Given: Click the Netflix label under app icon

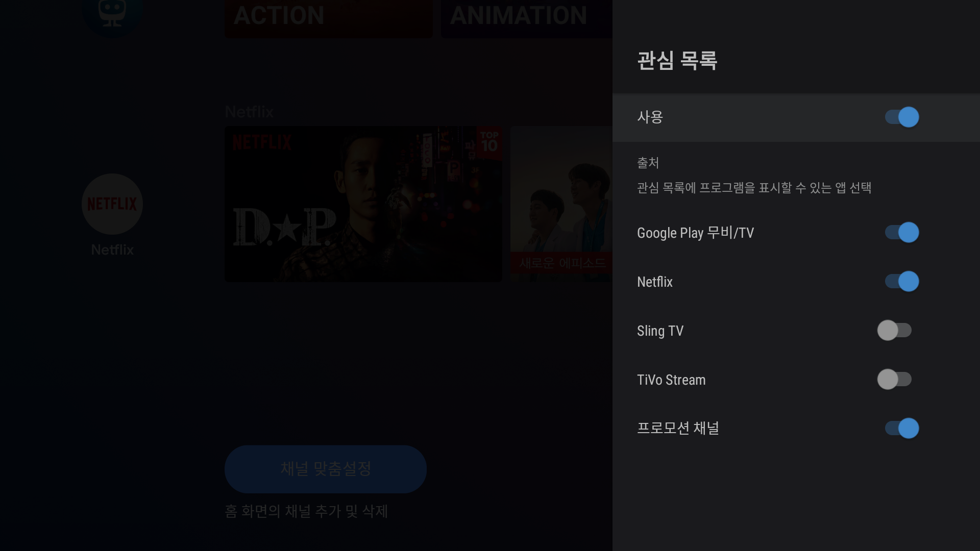Looking at the screenshot, I should coord(112,249).
